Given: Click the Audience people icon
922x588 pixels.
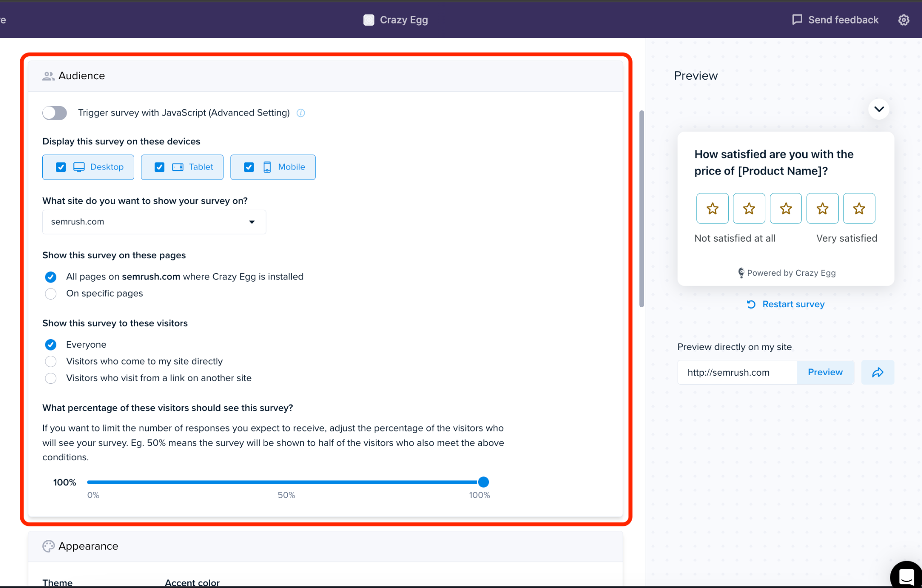Looking at the screenshot, I should [x=48, y=76].
